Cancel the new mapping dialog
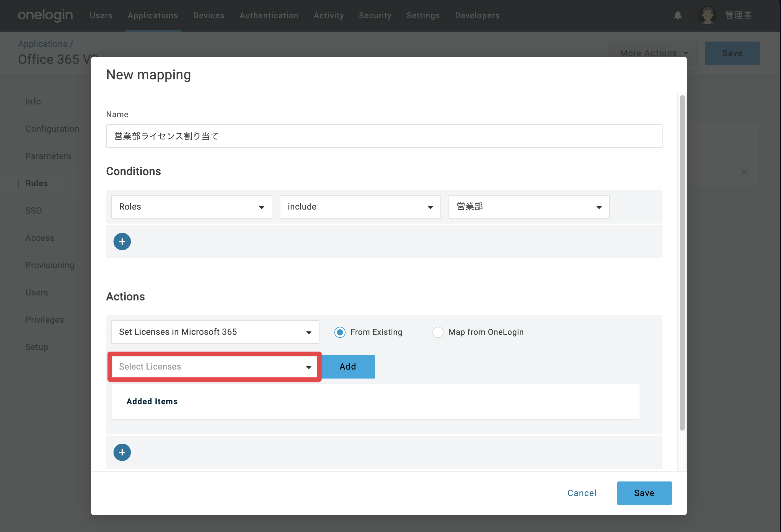This screenshot has height=532, width=781. (x=582, y=493)
